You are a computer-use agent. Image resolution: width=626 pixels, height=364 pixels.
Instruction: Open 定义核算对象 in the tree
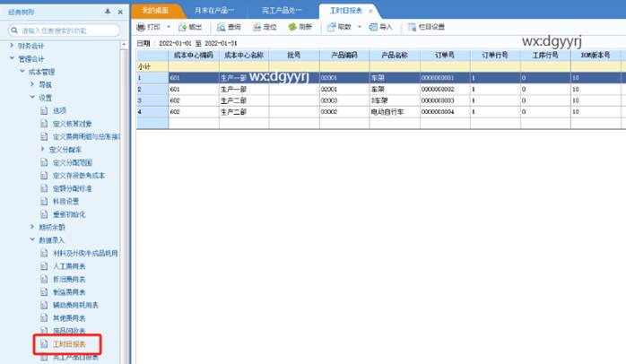tap(73, 124)
